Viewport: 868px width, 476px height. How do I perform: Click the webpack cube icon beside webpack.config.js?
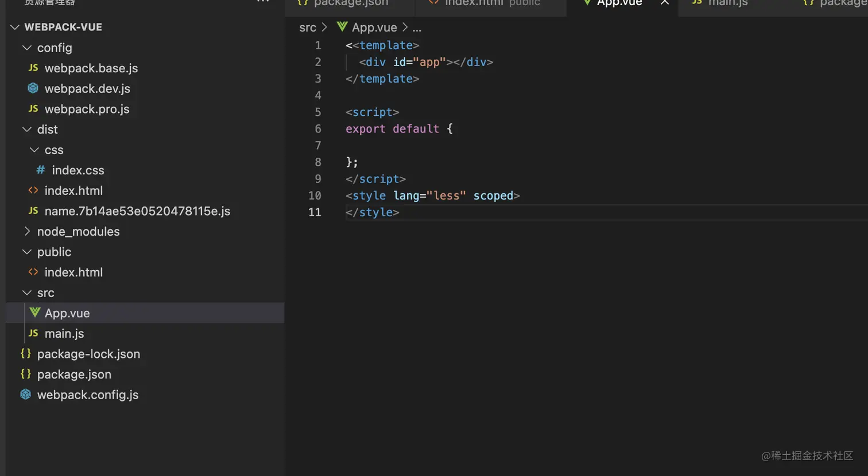pos(26,395)
